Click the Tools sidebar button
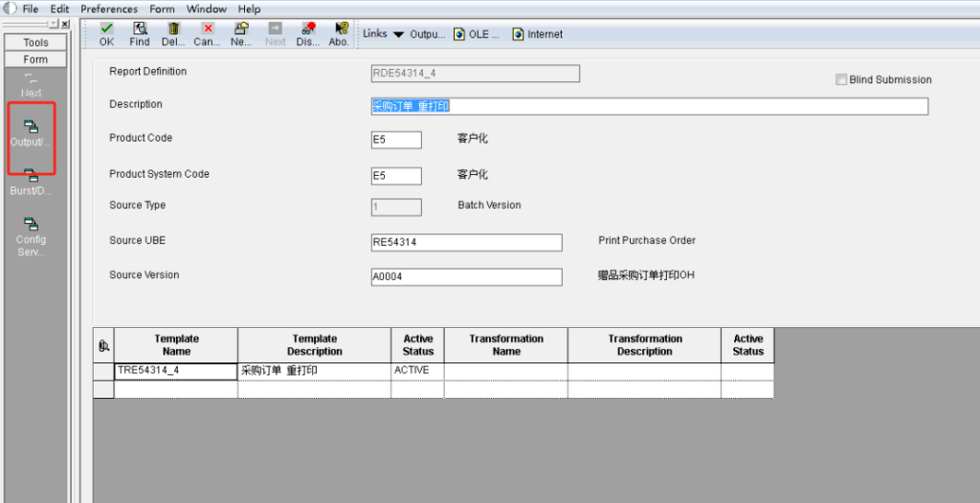 (35, 42)
